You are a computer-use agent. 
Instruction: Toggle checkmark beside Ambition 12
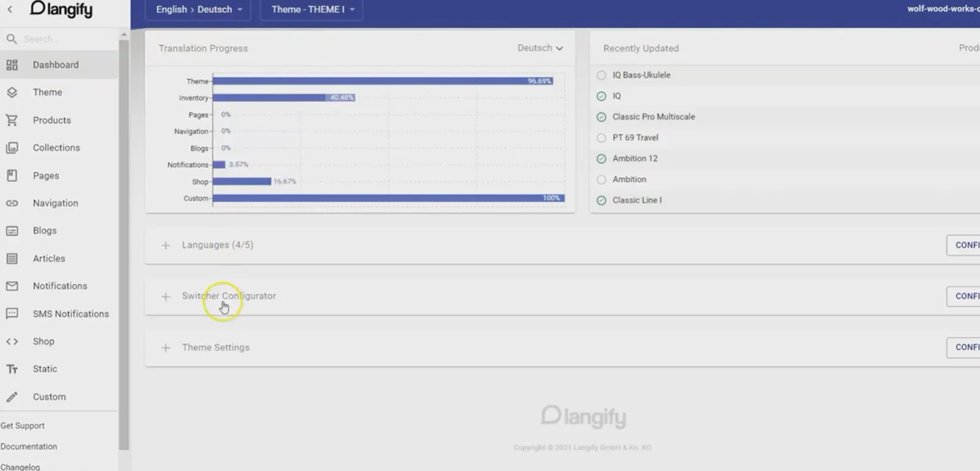tap(601, 159)
